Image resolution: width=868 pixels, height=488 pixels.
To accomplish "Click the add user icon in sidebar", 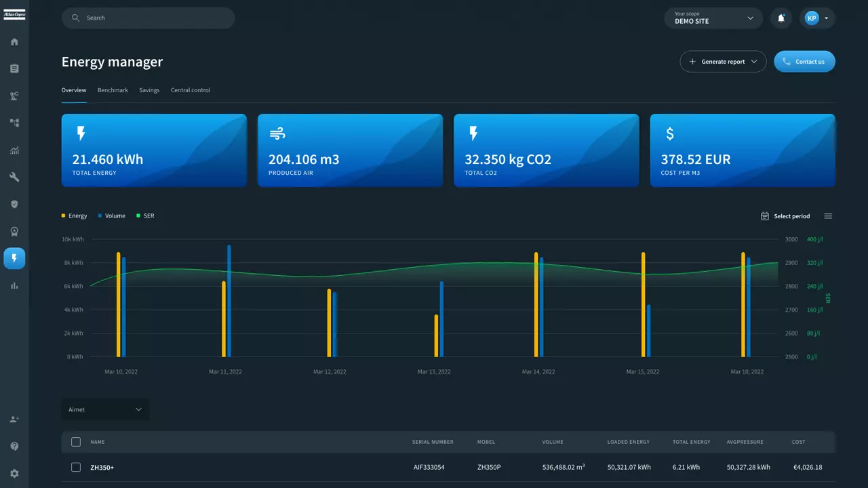I will click(14, 420).
